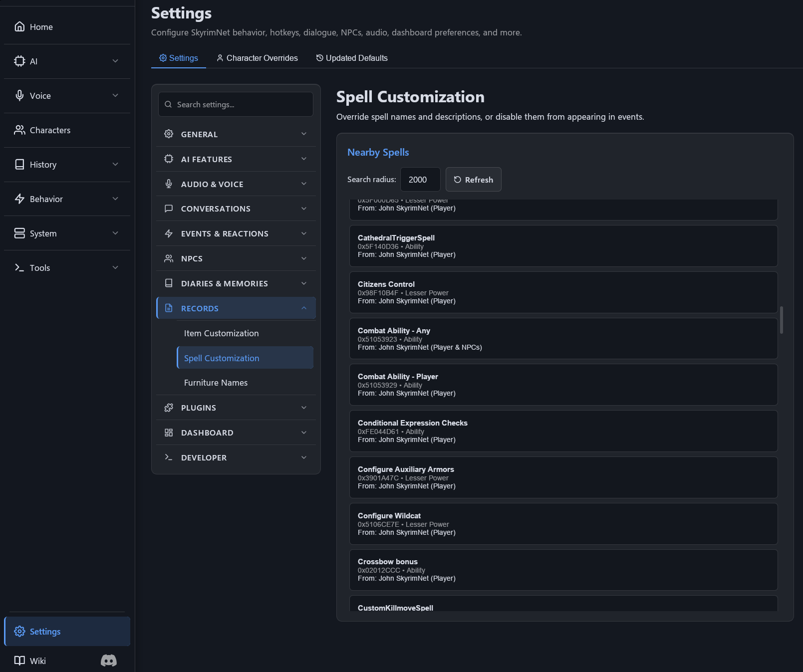Click the Events & Reactions bolt icon

[x=169, y=233]
